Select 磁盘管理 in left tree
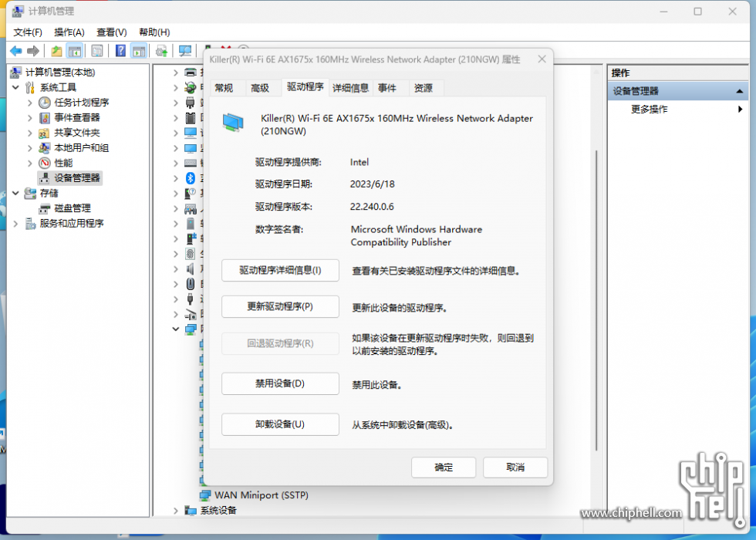Image resolution: width=756 pixels, height=540 pixels. [66, 208]
